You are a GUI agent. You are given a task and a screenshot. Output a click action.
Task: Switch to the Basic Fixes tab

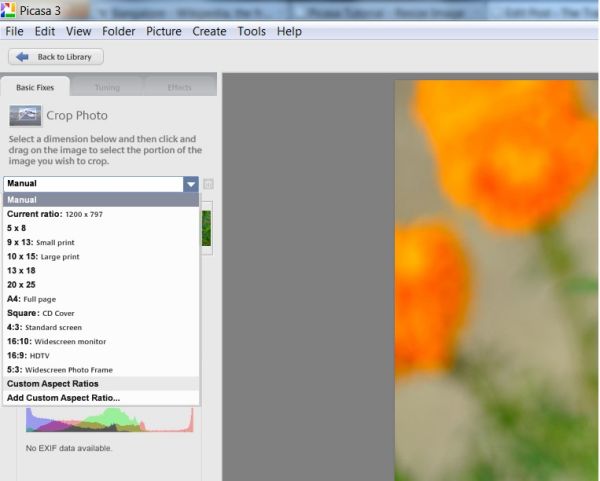tap(35, 88)
